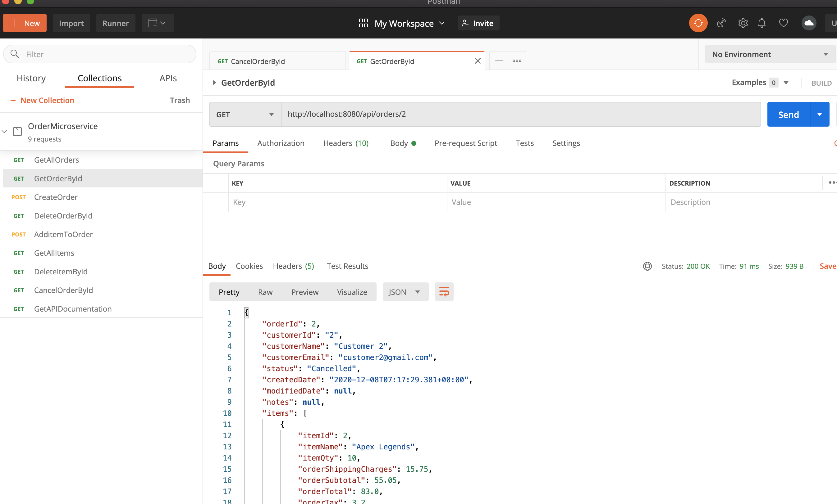Click the globe network icon in response bar
Viewport: 837px width, 504px height.
(x=647, y=266)
